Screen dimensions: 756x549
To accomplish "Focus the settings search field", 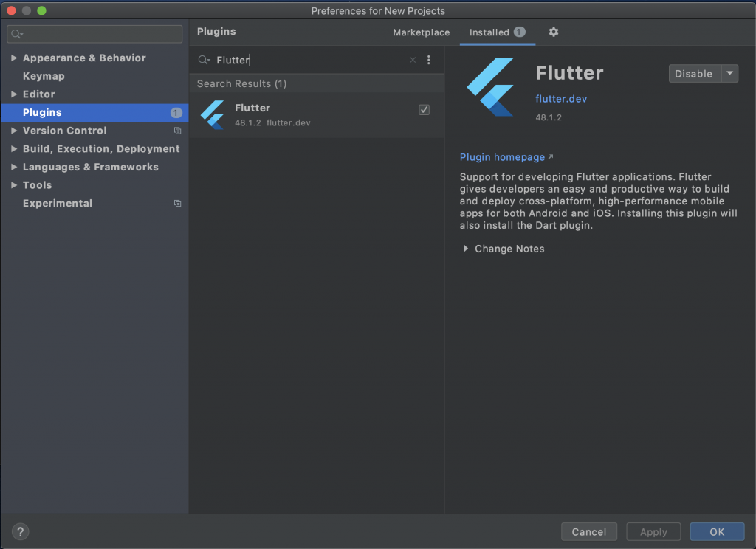I will (94, 34).
